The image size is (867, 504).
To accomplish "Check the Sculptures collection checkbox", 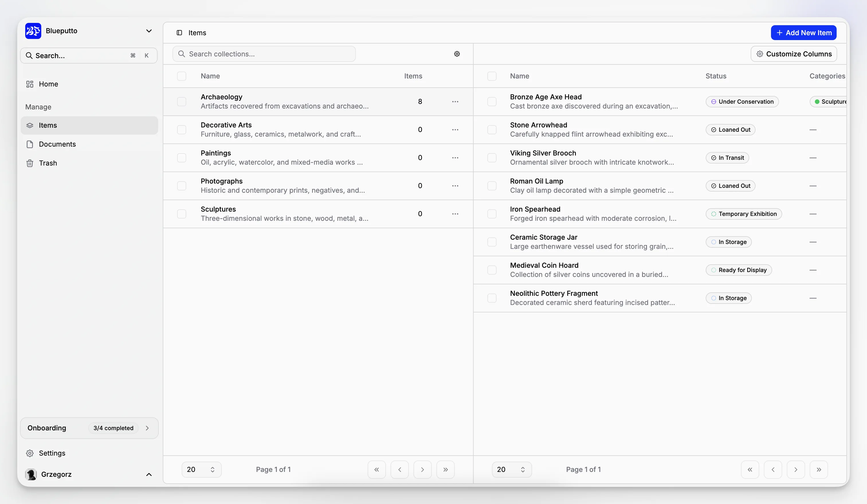I will [182, 214].
